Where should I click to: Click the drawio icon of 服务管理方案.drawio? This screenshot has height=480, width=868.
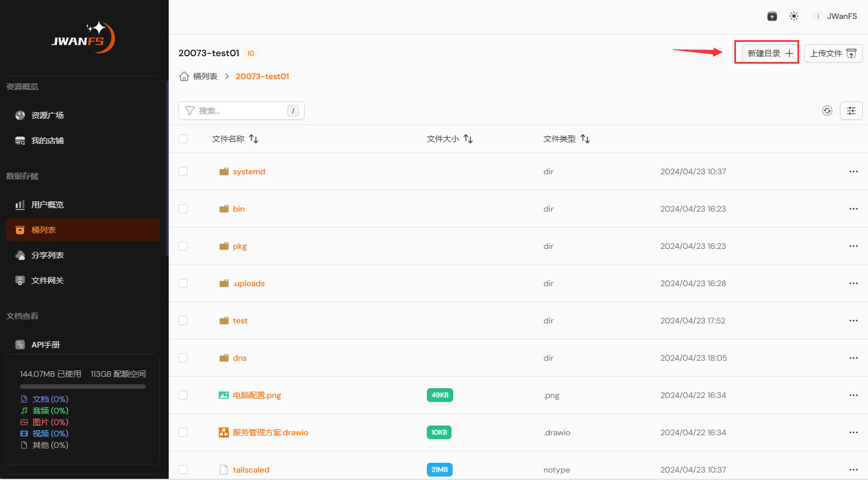pos(224,432)
